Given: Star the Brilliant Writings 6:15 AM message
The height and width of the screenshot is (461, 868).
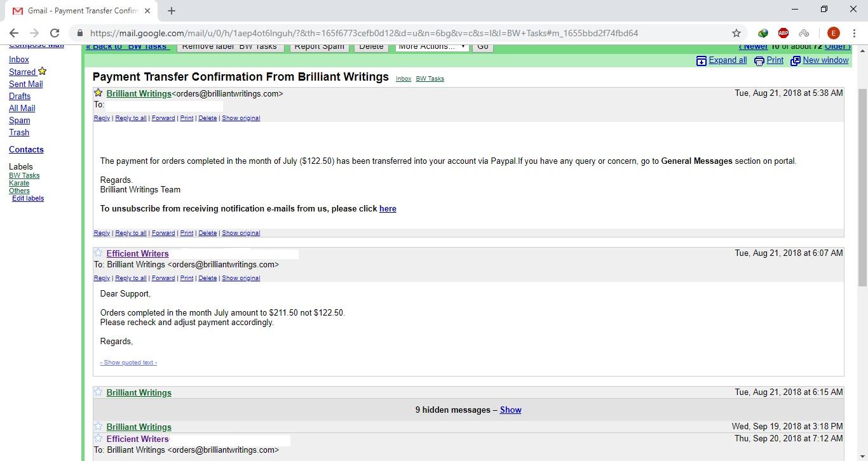Looking at the screenshot, I should 98,392.
